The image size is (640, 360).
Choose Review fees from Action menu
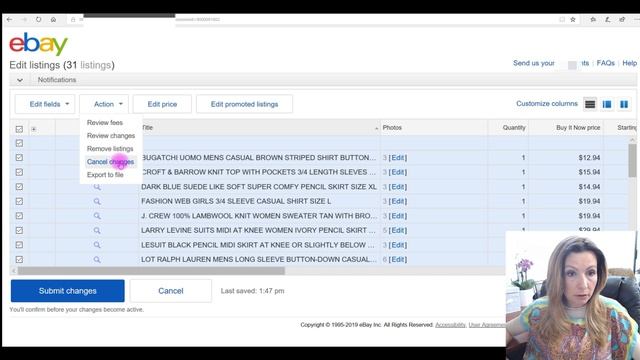pyautogui.click(x=104, y=122)
